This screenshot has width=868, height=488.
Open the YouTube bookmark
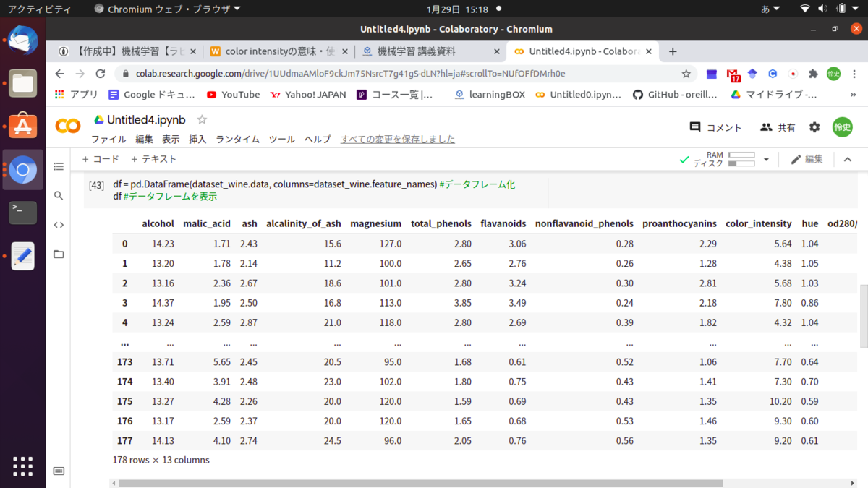(233, 95)
